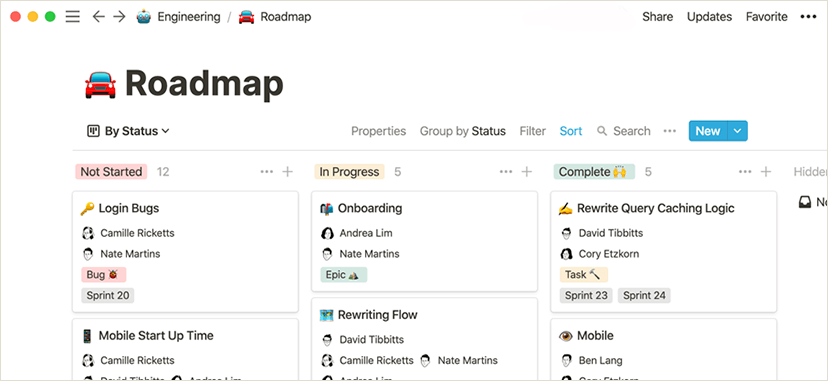Click the Epic tag on Onboarding
Screen dimensions: 828x381
343,274
